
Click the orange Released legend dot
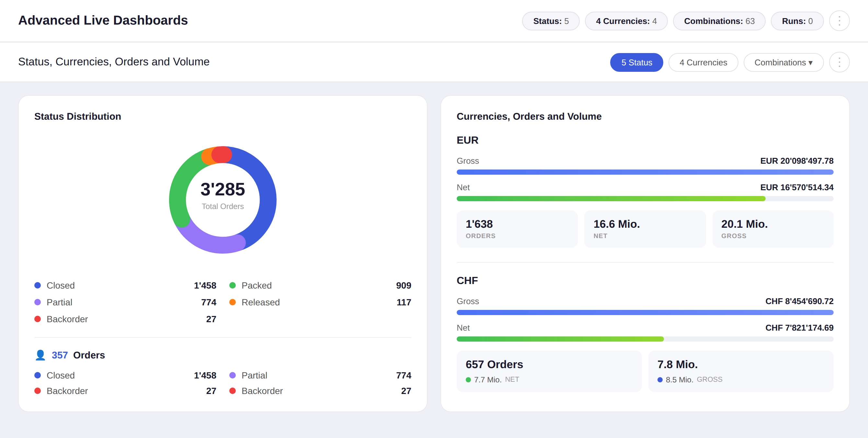(x=232, y=302)
